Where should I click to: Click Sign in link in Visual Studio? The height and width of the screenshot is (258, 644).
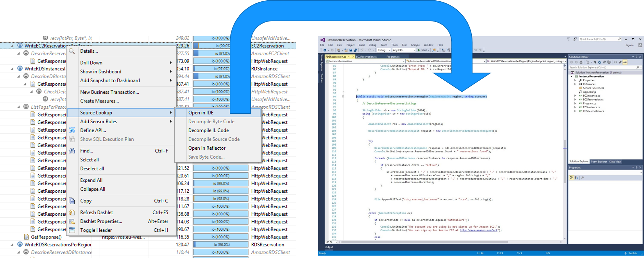[629, 45]
